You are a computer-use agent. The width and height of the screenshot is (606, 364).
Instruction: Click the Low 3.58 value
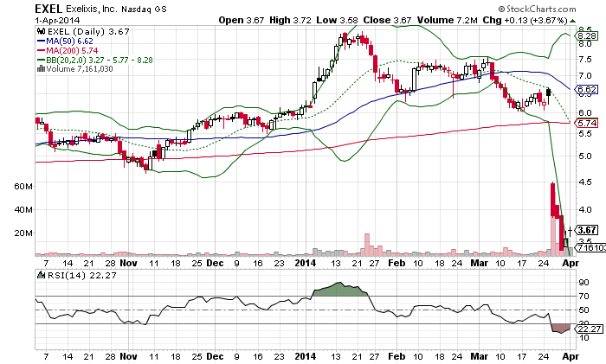(337, 20)
